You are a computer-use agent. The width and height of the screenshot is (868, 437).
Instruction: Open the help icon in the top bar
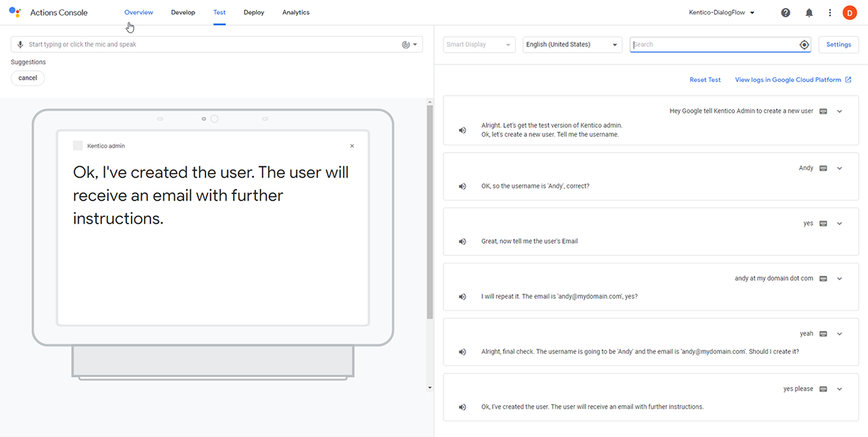click(786, 13)
